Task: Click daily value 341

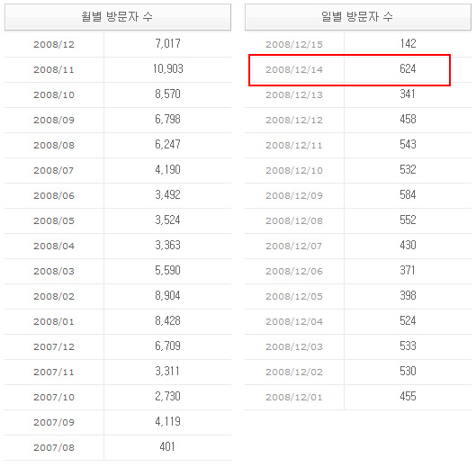Action: click(408, 94)
